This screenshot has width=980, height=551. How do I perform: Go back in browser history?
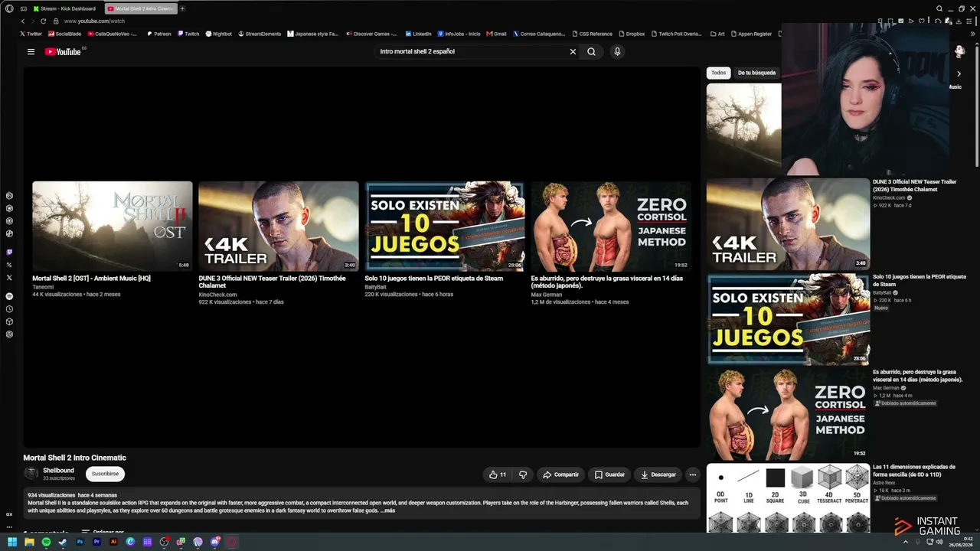pos(22,21)
